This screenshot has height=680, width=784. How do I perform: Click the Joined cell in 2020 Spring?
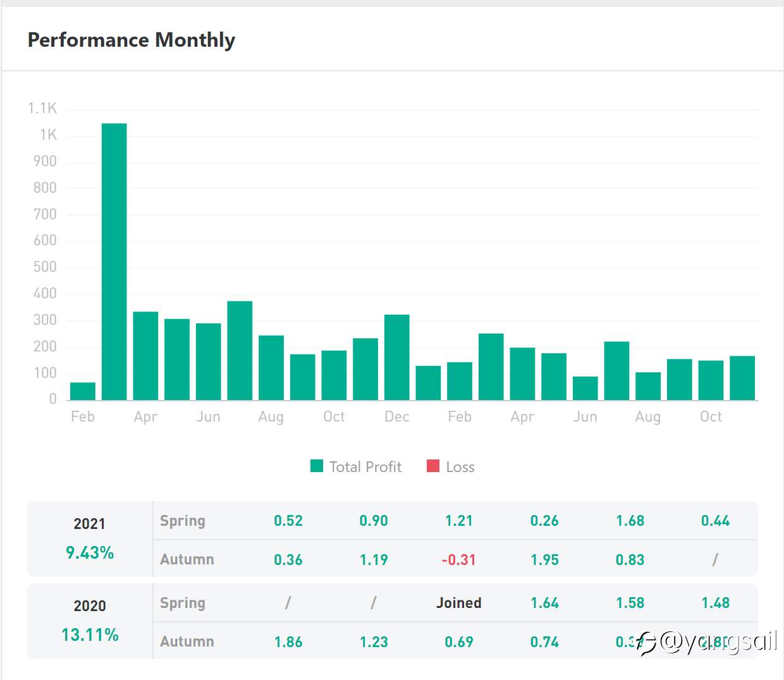(459, 603)
